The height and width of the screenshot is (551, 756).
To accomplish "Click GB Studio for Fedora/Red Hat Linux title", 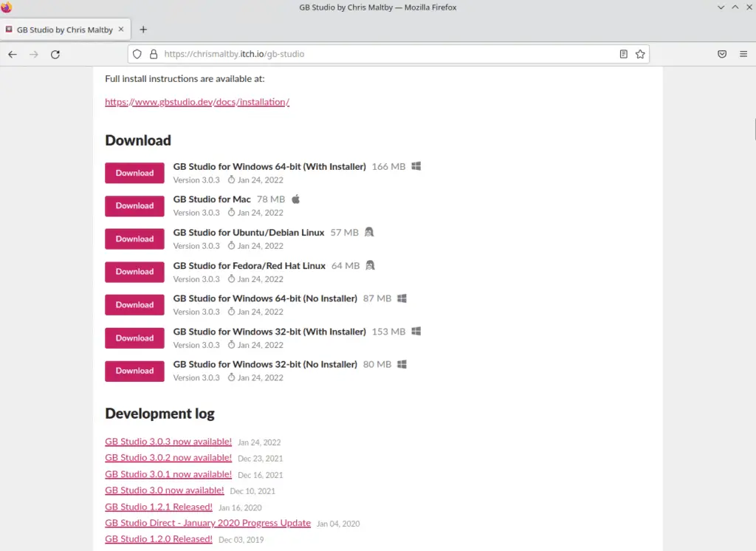I will click(x=250, y=266).
